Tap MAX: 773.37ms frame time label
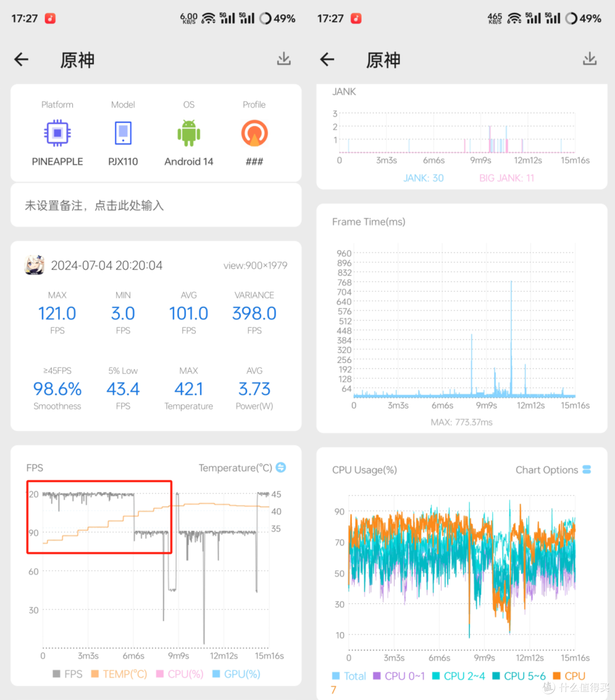 point(462,422)
